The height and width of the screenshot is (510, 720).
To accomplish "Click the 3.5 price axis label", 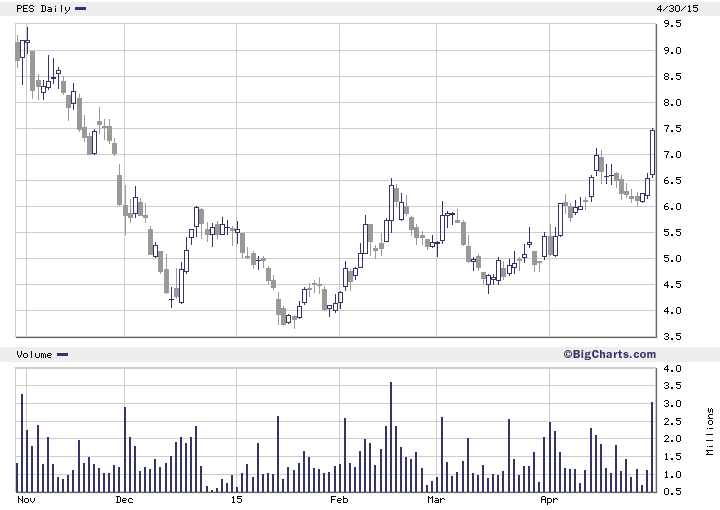I will (x=672, y=337).
